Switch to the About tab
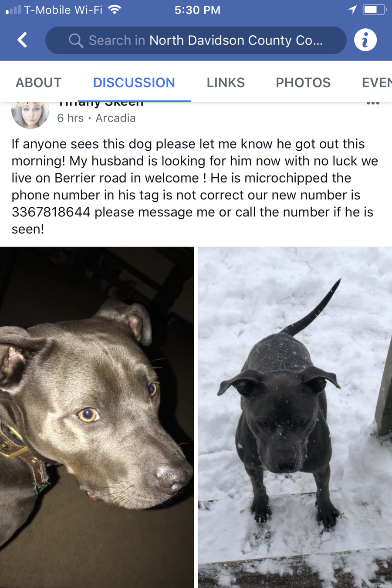392x588 pixels. pyautogui.click(x=39, y=82)
